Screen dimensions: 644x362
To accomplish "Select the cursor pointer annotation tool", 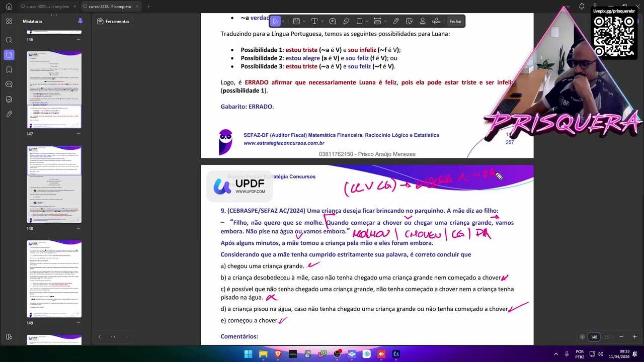I will pyautogui.click(x=275, y=21).
